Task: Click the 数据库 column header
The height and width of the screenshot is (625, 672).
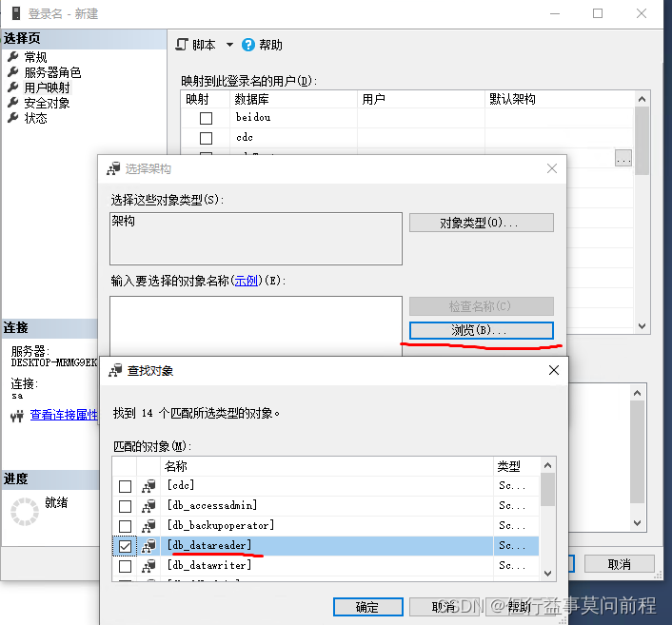Action: (293, 99)
